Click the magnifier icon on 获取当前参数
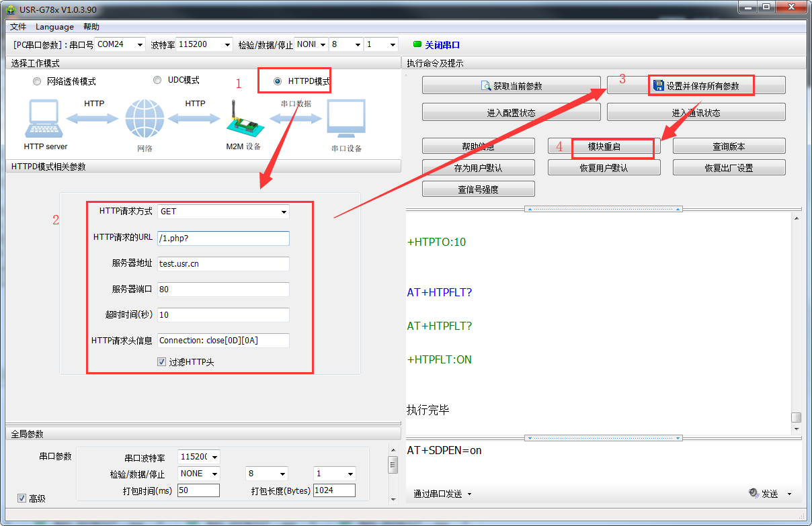The height and width of the screenshot is (526, 812). (x=486, y=86)
